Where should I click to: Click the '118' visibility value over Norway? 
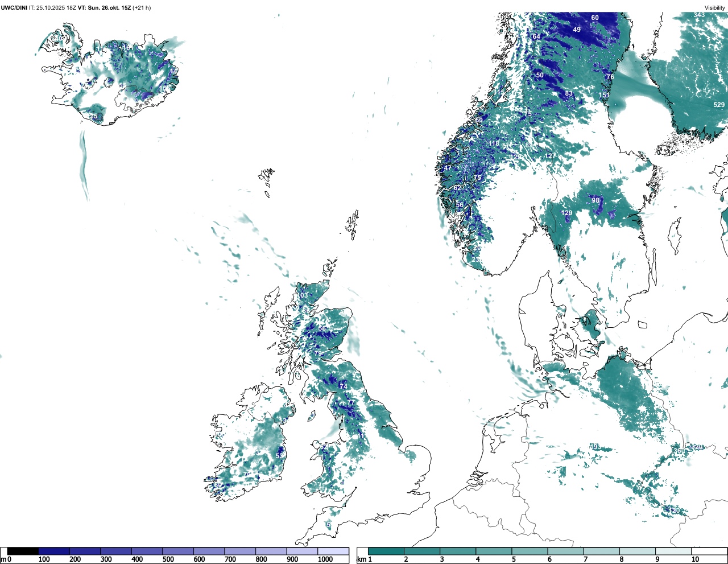tap(494, 143)
